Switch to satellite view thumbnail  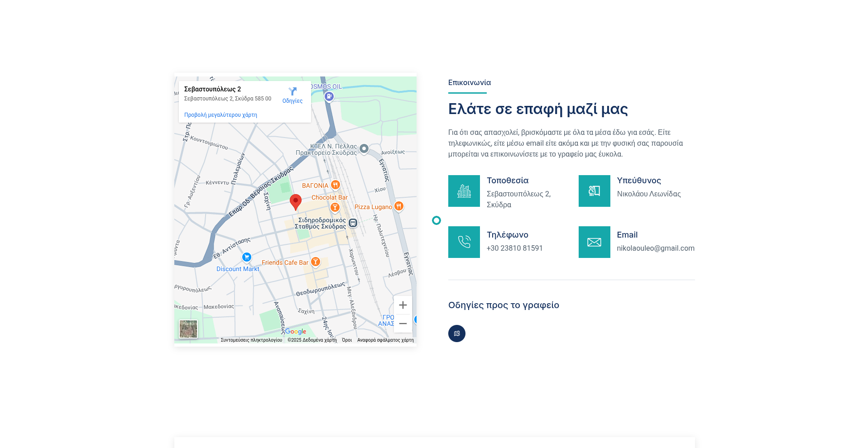(x=188, y=329)
